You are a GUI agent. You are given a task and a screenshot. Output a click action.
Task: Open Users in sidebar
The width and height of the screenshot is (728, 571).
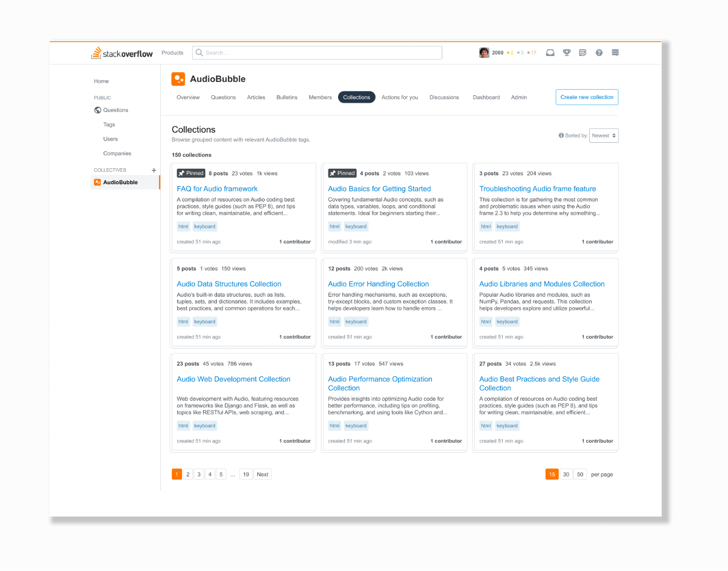111,139
